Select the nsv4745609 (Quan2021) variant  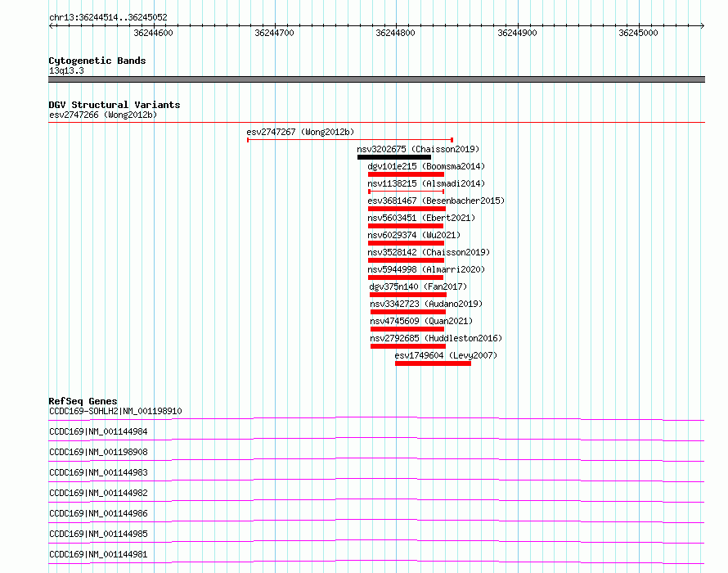[x=421, y=321]
